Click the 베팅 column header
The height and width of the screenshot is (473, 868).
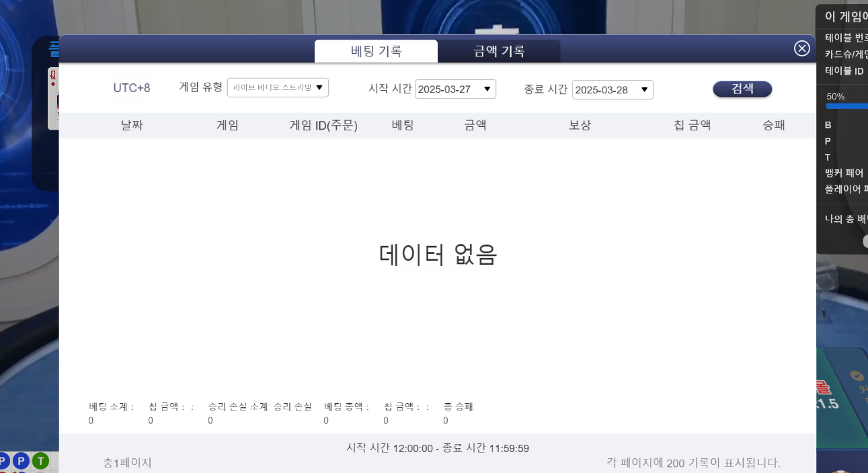[x=403, y=126]
